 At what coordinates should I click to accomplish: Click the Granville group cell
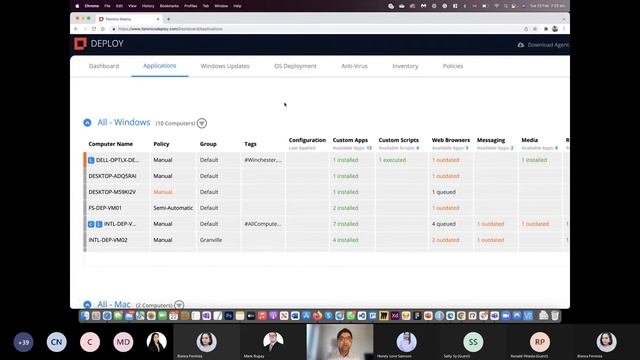(x=211, y=240)
